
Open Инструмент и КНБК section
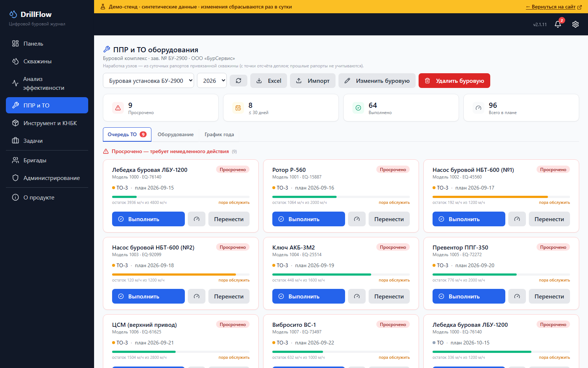click(x=47, y=123)
